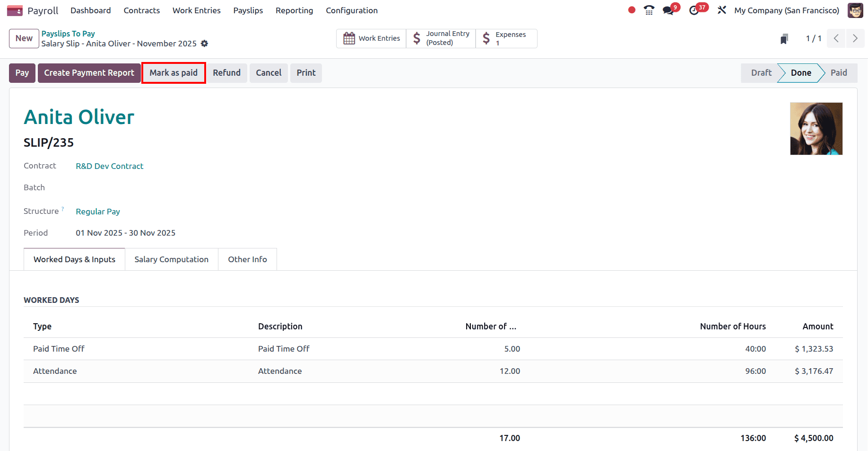868x451 pixels.
Task: Open the apps grid icon beside Payroll
Action: coord(15,10)
